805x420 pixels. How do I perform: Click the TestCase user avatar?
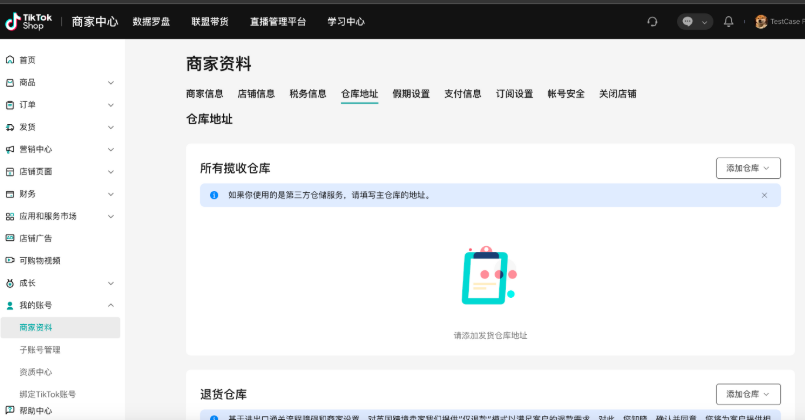(761, 22)
